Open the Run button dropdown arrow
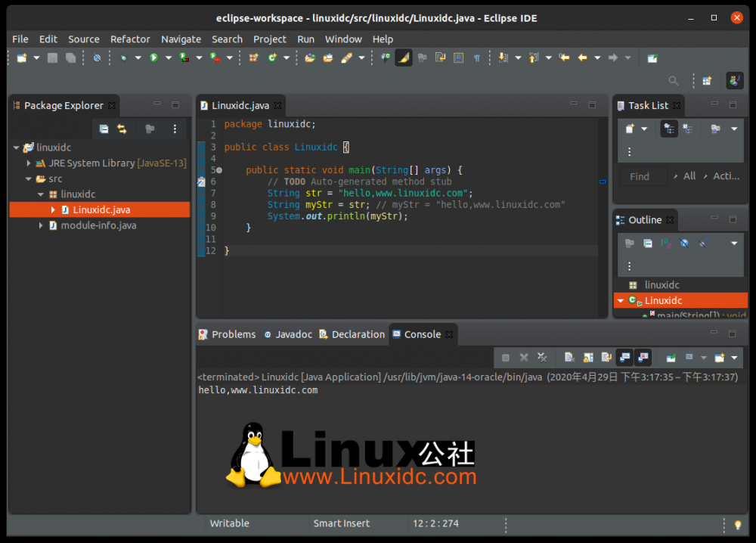 [x=167, y=58]
